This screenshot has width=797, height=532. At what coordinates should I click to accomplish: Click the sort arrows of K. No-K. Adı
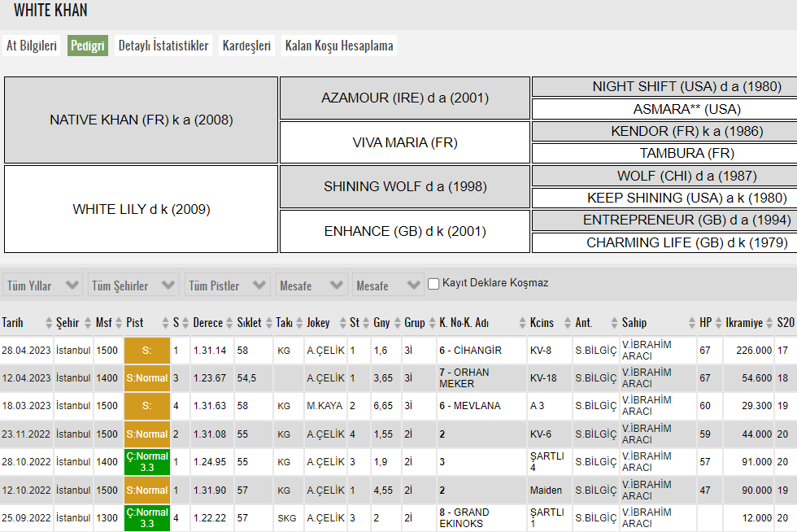point(522,322)
